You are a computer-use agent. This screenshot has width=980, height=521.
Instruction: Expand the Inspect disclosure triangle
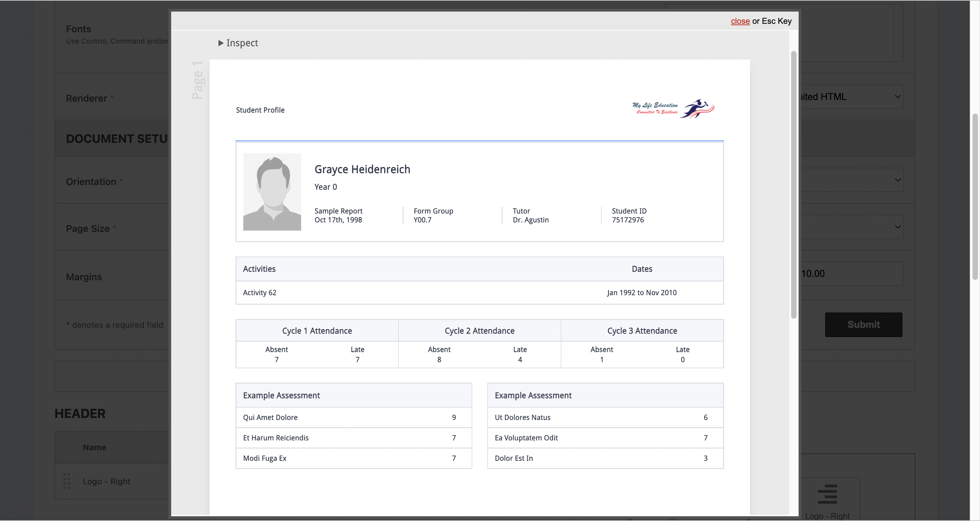tap(220, 43)
